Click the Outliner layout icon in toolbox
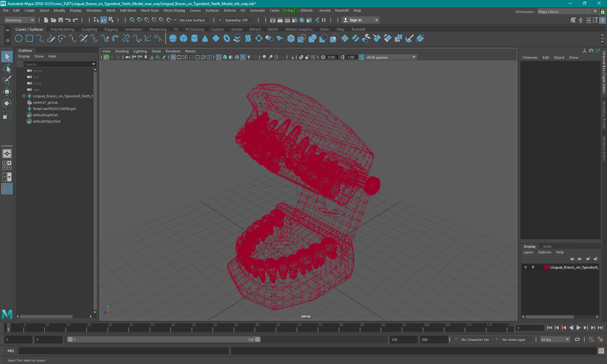The width and height of the screenshot is (607, 364). pos(7,189)
